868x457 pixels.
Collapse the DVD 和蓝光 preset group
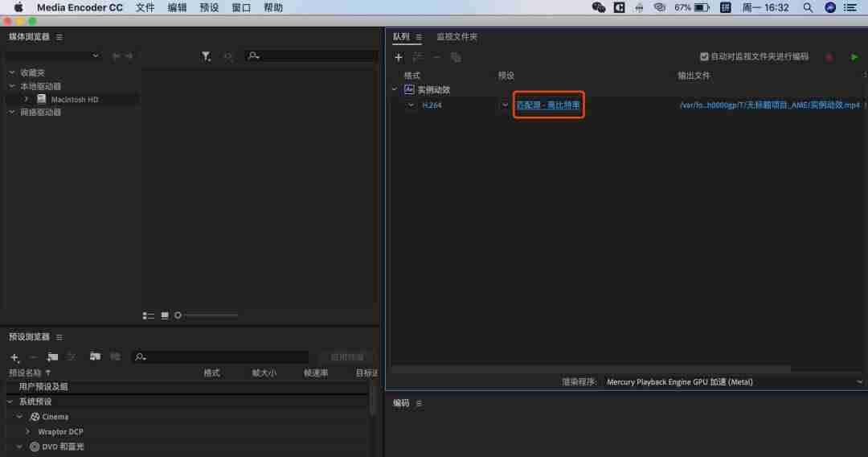click(x=19, y=447)
